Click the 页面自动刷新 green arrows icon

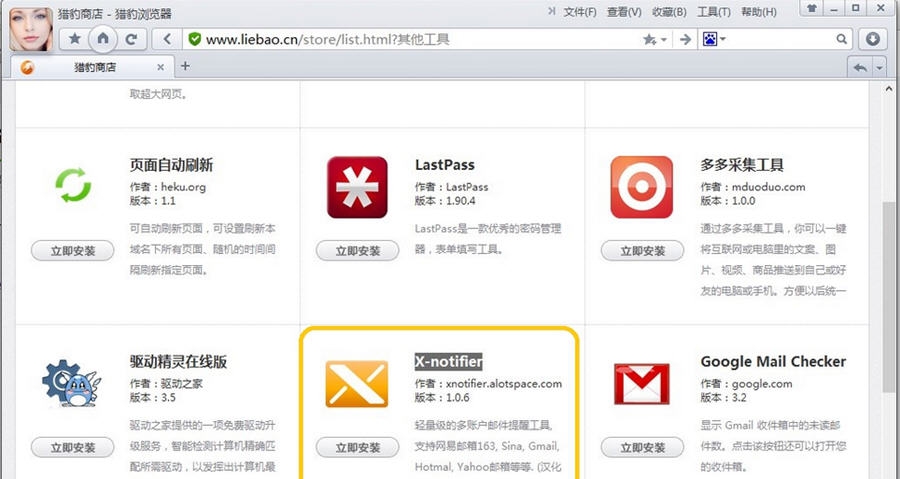click(x=73, y=185)
